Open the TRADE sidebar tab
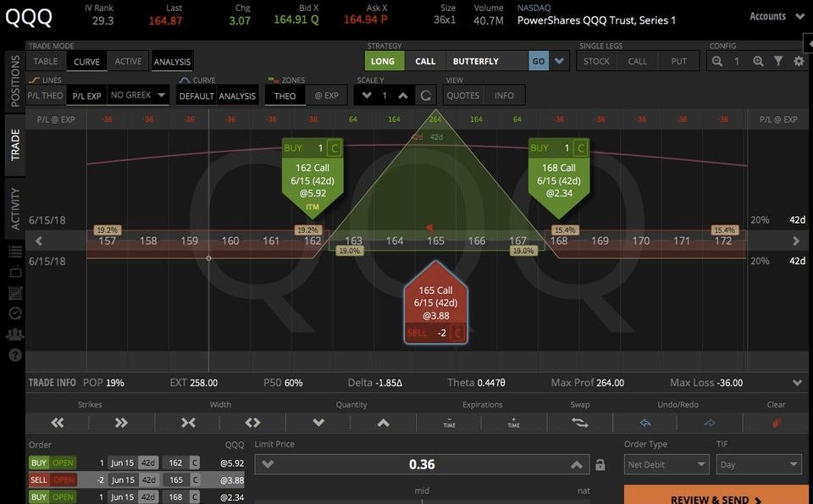 [15, 145]
